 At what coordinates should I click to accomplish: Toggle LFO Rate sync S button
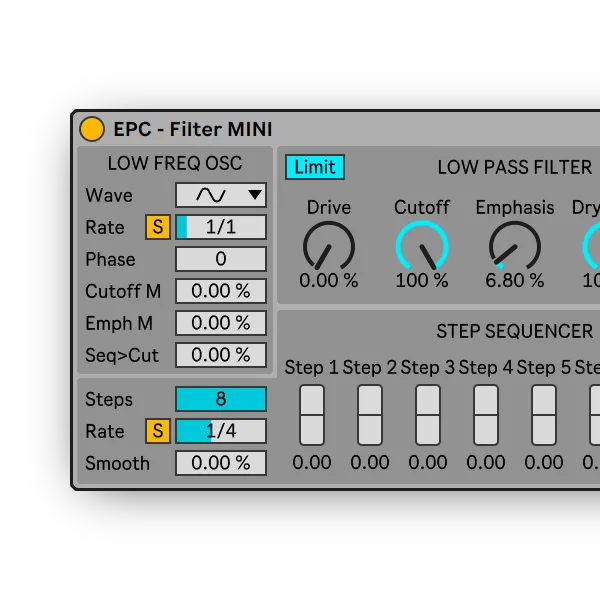[x=158, y=227]
